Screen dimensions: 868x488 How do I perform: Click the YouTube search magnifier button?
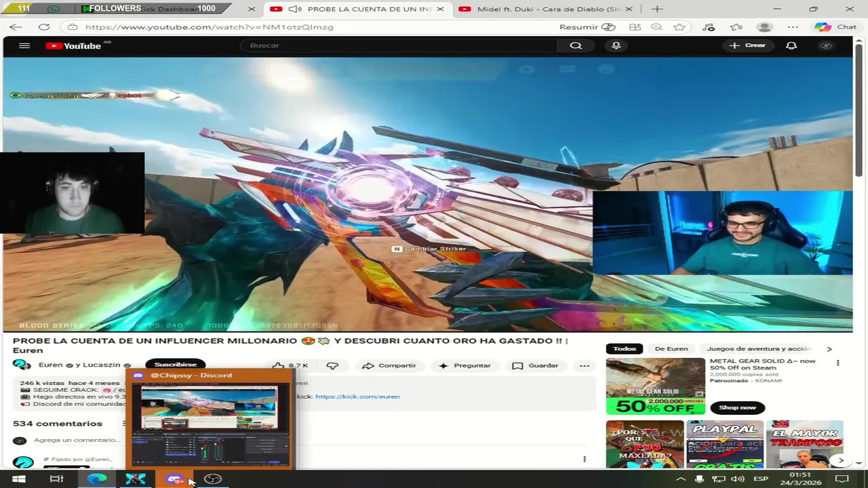576,45
